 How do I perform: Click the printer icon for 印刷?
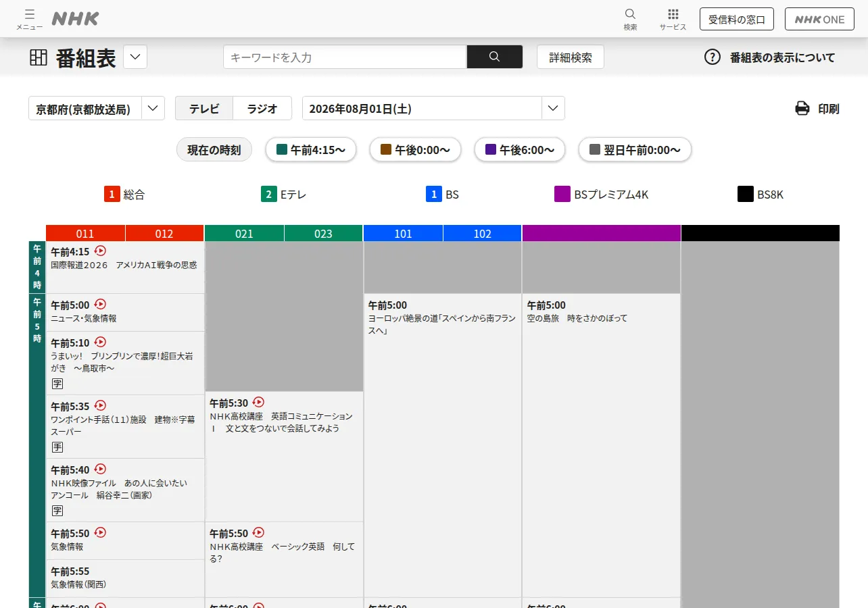802,108
